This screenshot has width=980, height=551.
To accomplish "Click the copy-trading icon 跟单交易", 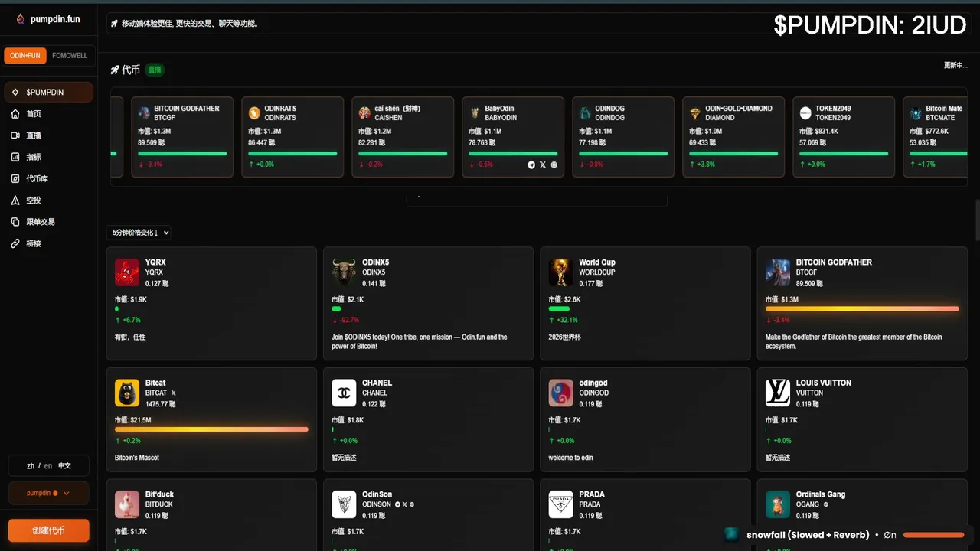I will pos(15,222).
